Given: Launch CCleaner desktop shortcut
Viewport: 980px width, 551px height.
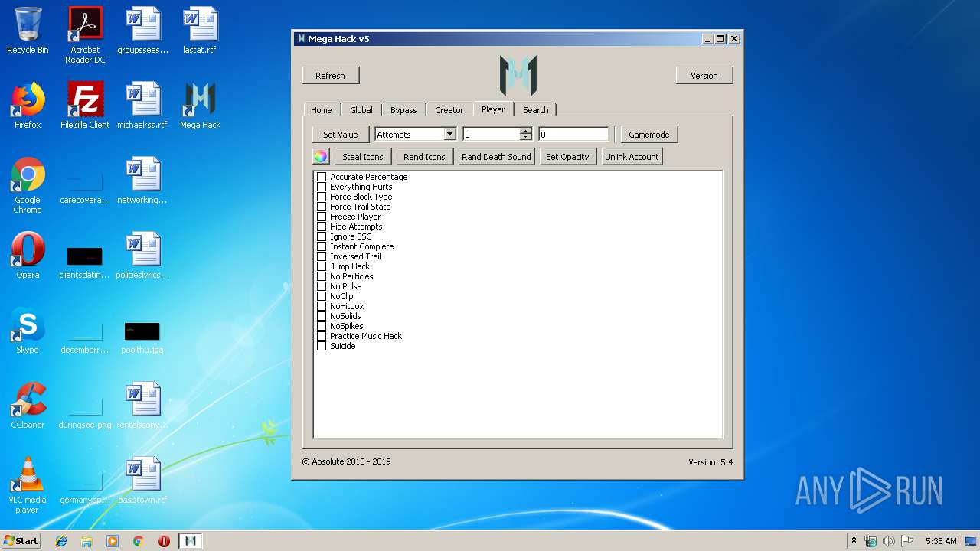Looking at the screenshot, I should coord(28,406).
